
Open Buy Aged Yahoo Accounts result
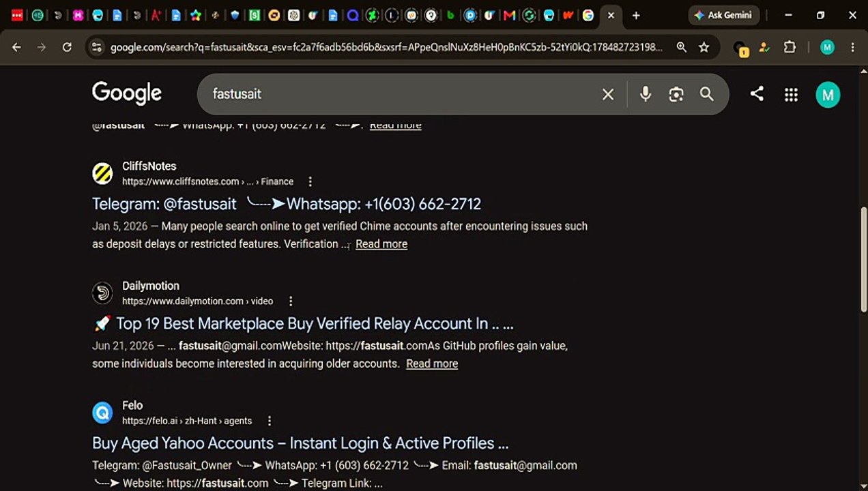click(300, 443)
